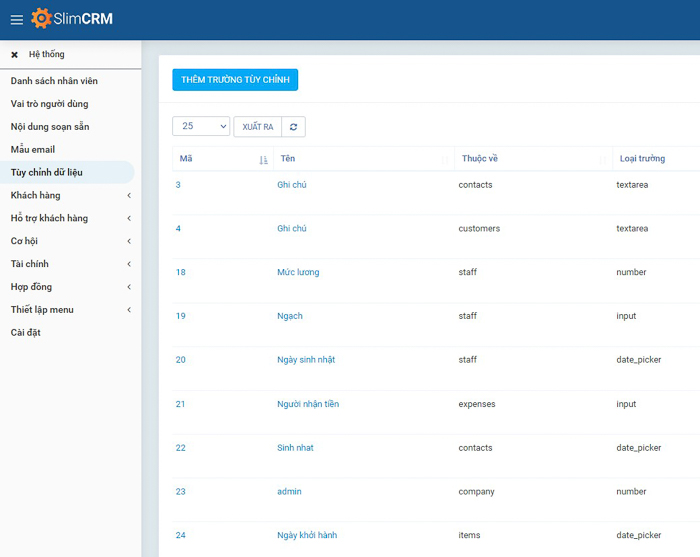Open the Ngày khởi hành field link
Viewport: 700px width, 557px height.
point(307,535)
